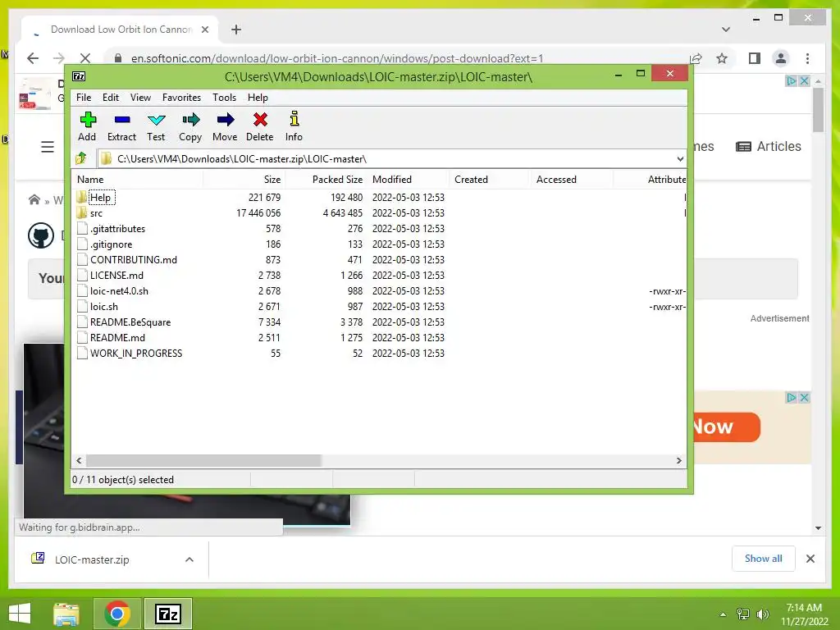Open Chrome tab search chevron
The height and width of the screenshot is (630, 840).
[x=726, y=30]
